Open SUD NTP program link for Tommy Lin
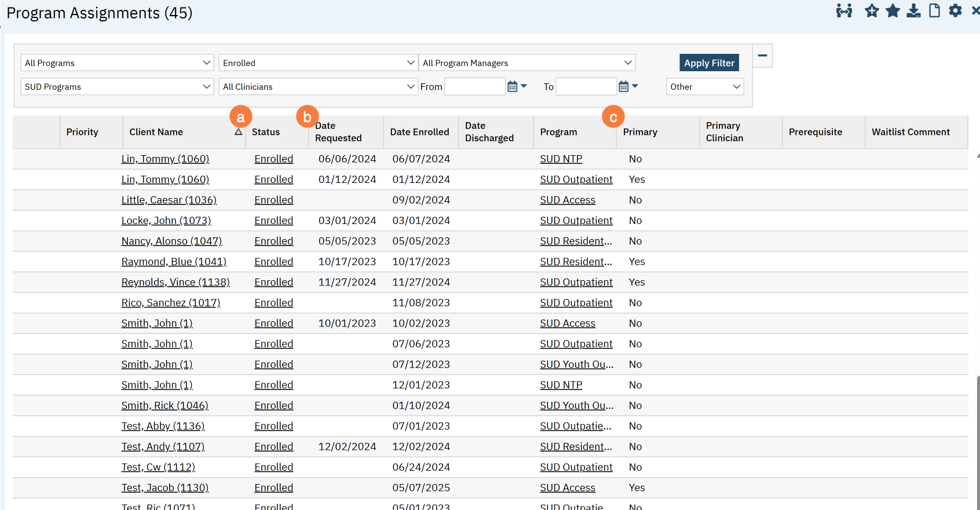Screen dimensions: 980x510 (561, 159)
